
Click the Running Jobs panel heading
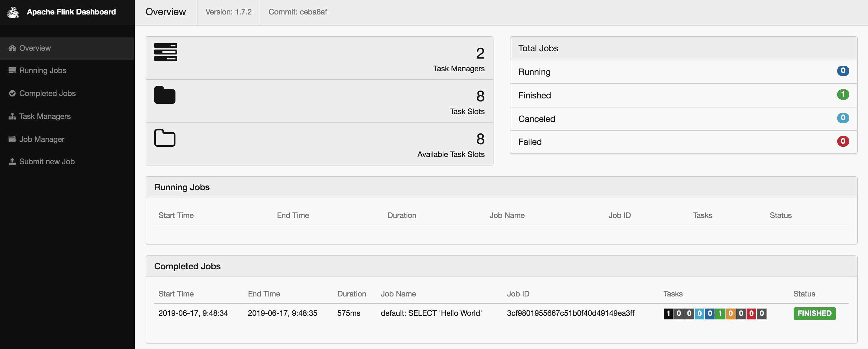pos(182,187)
